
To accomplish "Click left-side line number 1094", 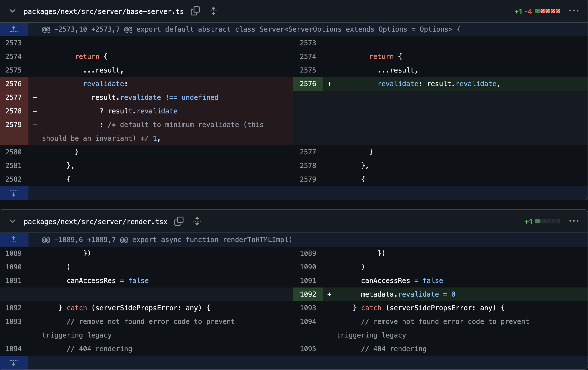I will (x=14, y=349).
